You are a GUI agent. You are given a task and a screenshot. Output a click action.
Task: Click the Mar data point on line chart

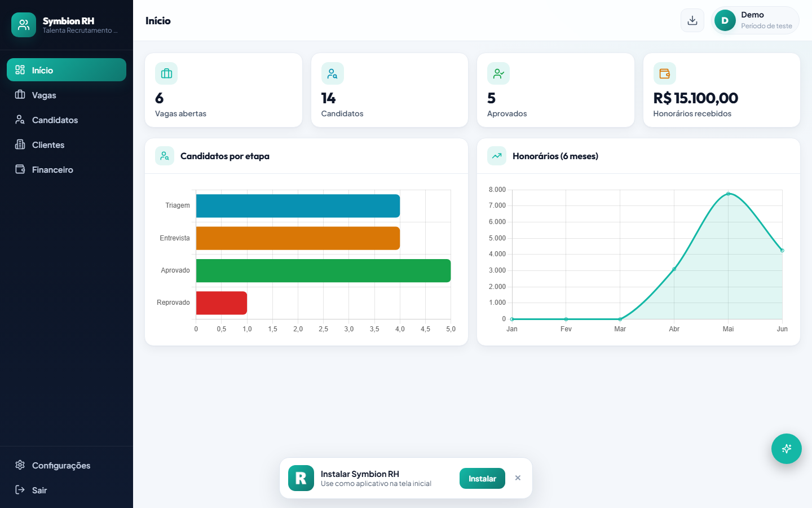[620, 319]
